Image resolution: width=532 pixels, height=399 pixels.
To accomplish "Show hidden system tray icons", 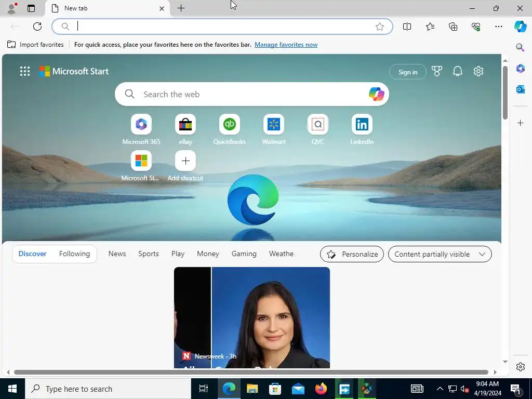I will pyautogui.click(x=440, y=389).
